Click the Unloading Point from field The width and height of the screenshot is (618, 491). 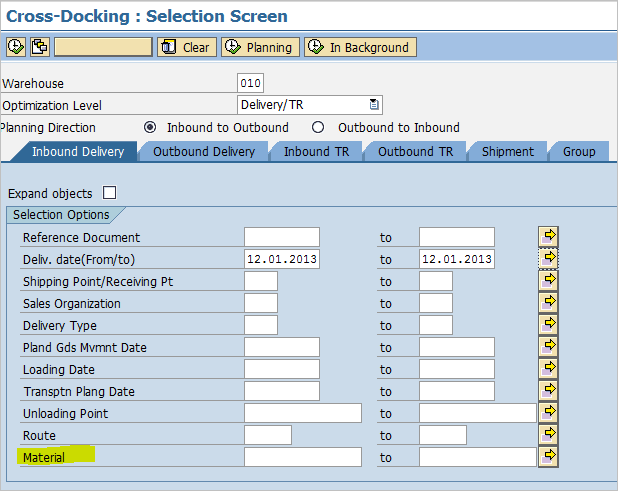(303, 413)
